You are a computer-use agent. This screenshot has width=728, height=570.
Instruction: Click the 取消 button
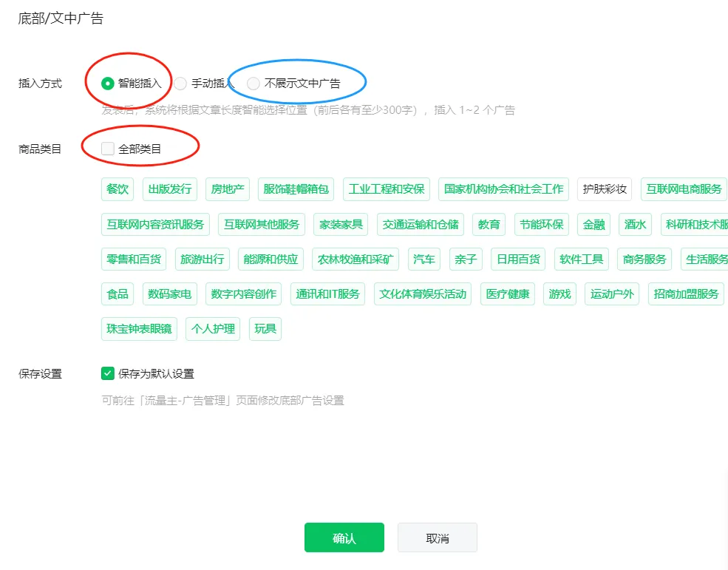point(438,538)
